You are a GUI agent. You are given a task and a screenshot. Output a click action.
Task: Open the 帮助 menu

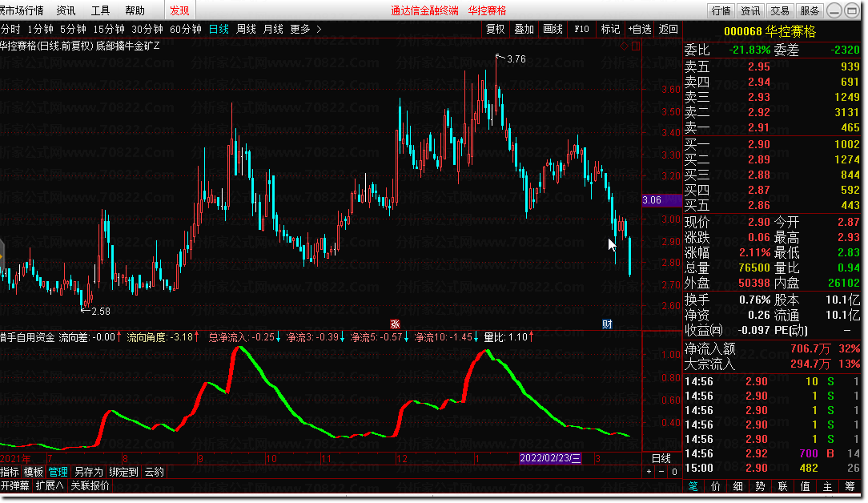pos(135,10)
